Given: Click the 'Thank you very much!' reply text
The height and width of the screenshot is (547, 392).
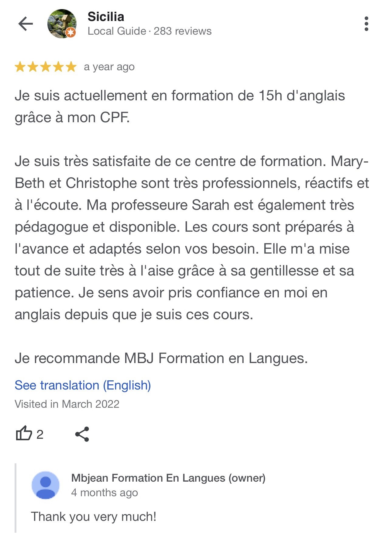Looking at the screenshot, I should pyautogui.click(x=94, y=517).
